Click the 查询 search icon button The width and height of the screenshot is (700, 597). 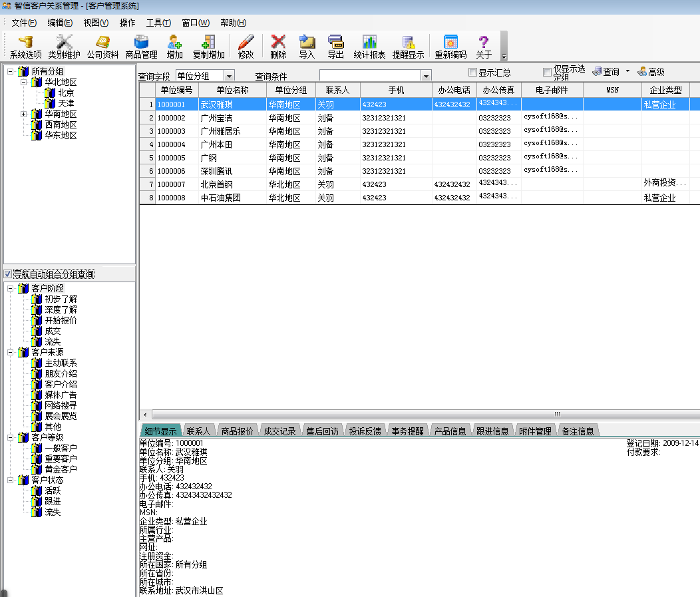point(606,71)
